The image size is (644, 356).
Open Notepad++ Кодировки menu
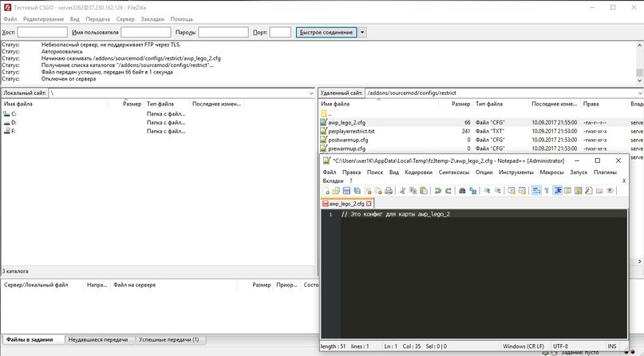click(418, 172)
